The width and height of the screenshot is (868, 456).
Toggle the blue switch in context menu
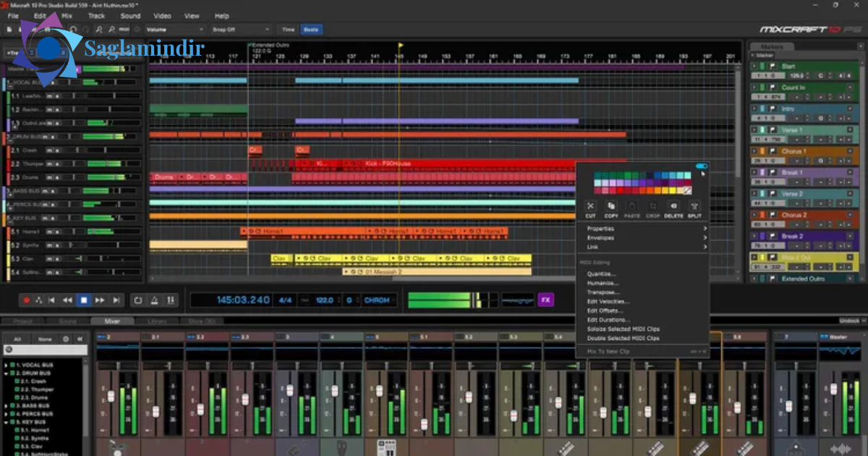701,166
